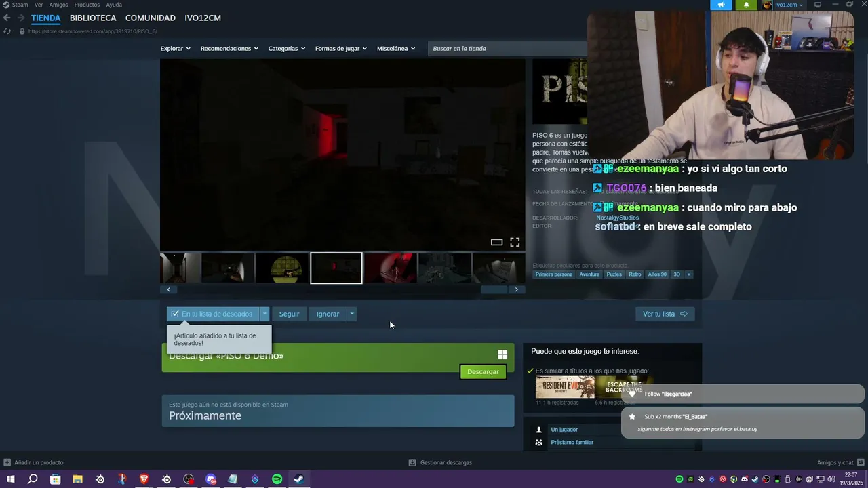Go back using the Steam back arrow
Viewport: 868px width, 488px height.
(7, 18)
